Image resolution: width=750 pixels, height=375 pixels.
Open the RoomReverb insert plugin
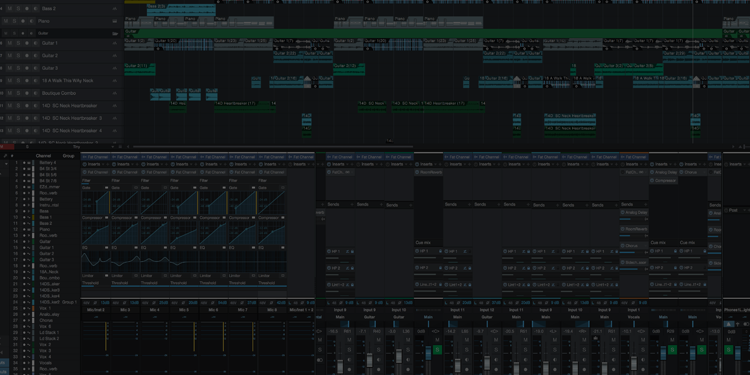click(429, 172)
